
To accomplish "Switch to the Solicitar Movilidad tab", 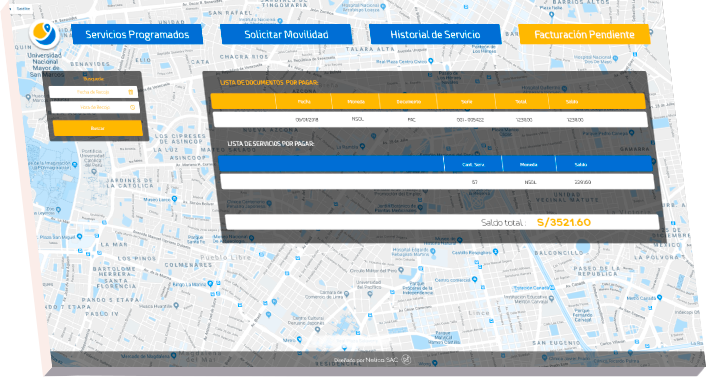I will pos(286,35).
